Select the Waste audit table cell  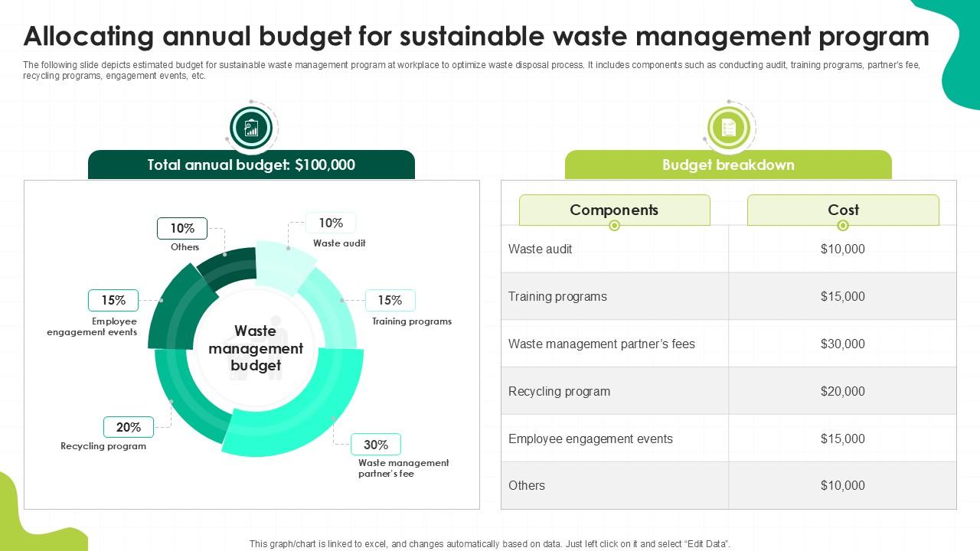[x=615, y=249]
